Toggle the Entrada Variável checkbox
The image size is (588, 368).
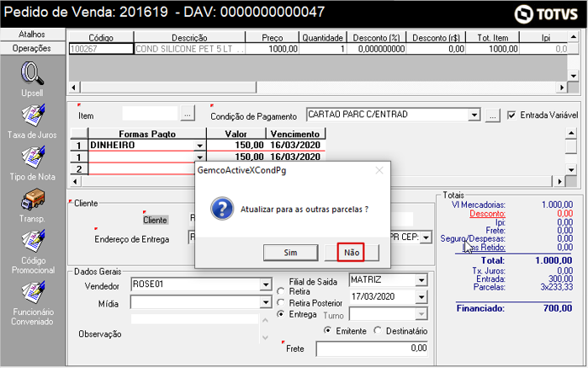(511, 115)
